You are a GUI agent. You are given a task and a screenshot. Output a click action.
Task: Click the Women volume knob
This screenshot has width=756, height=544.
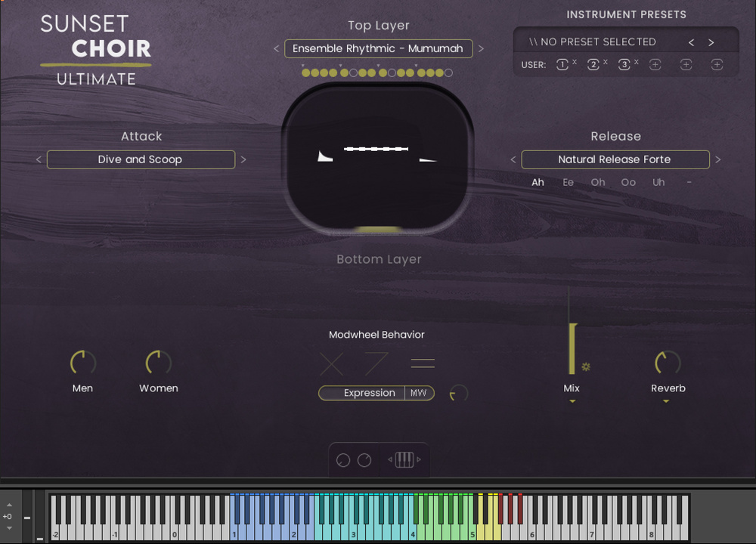pyautogui.click(x=158, y=363)
